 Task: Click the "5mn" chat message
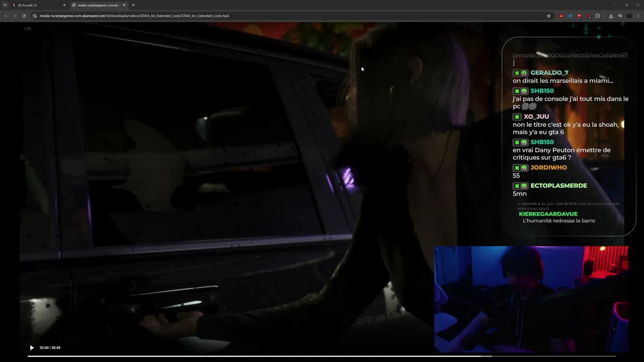point(520,194)
